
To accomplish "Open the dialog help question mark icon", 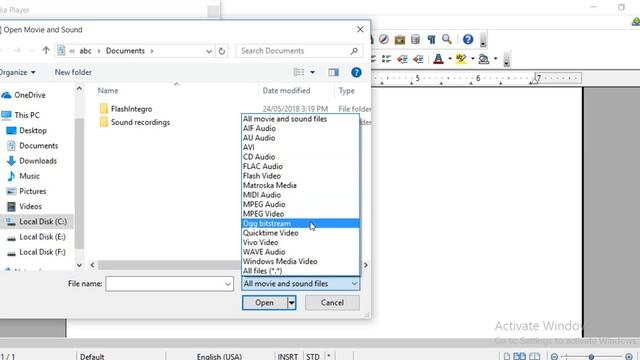I will point(356,72).
